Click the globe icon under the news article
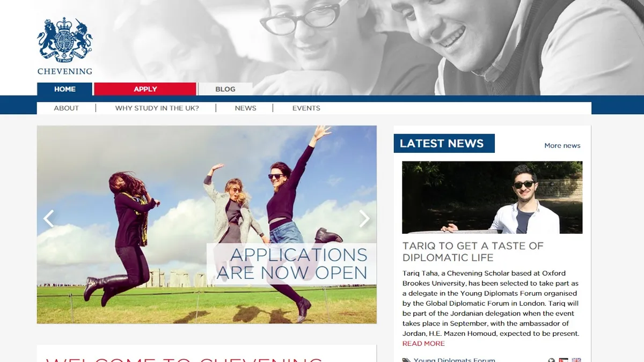This screenshot has height=362, width=644. (x=551, y=360)
